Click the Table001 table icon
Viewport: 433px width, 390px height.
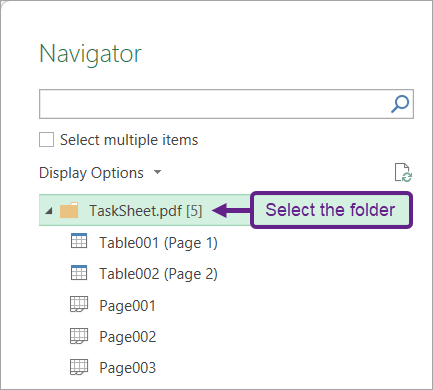click(x=79, y=241)
